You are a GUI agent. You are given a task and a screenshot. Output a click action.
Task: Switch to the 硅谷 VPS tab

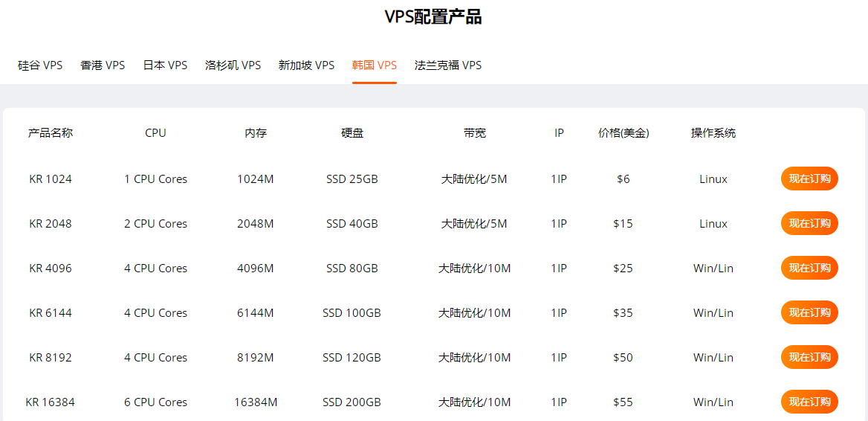(40, 65)
